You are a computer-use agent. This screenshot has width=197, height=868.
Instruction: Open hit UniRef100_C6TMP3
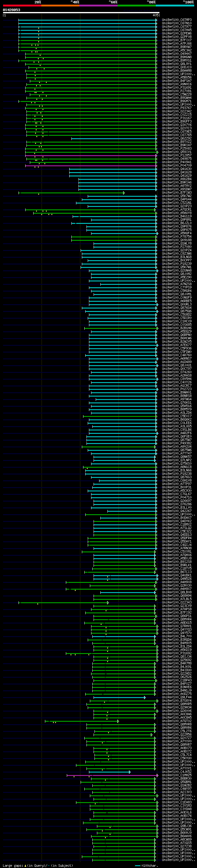pyautogui.click(x=176, y=20)
